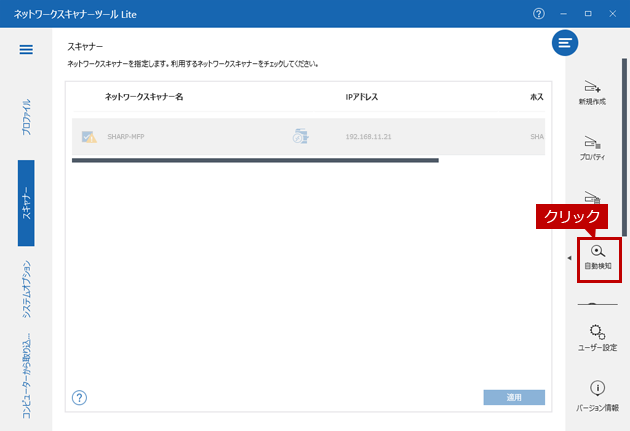630x431 pixels.
Task: Close the ネットワークスキャナーツール Lite window
Action: coord(612,14)
